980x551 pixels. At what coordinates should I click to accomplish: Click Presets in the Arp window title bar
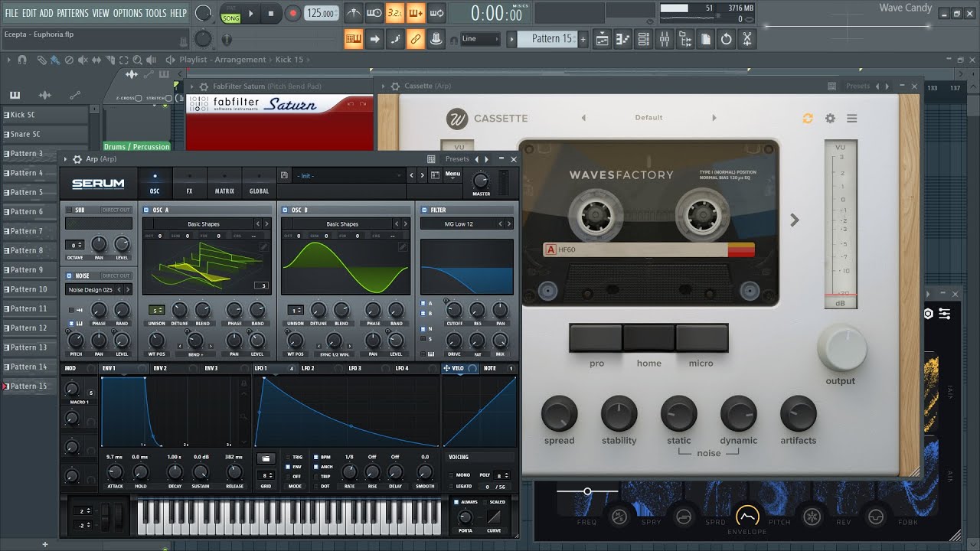457,159
